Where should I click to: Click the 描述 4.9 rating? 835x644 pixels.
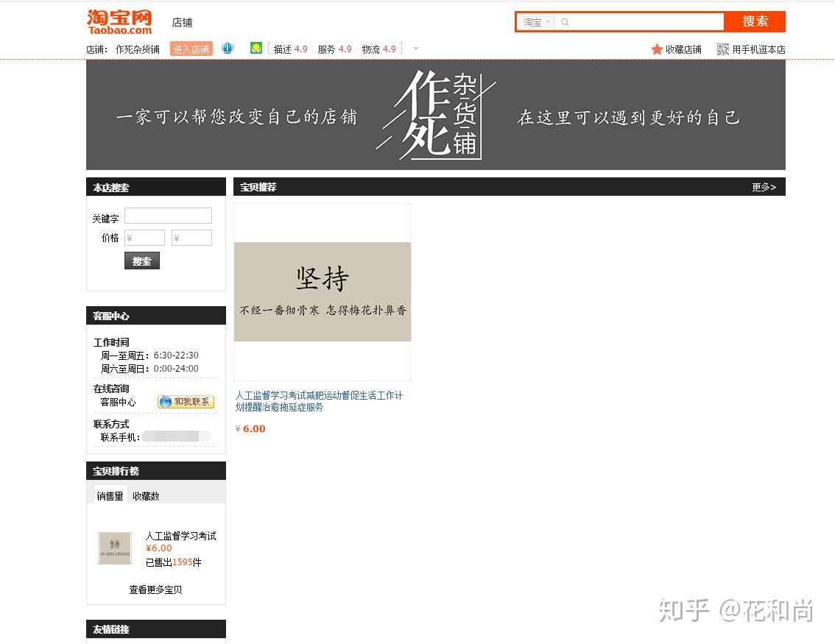click(x=290, y=49)
